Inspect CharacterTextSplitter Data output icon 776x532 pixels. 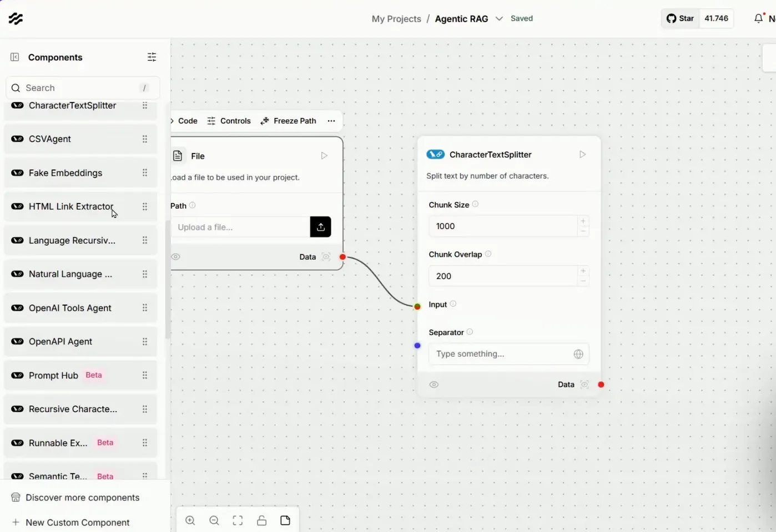point(584,384)
